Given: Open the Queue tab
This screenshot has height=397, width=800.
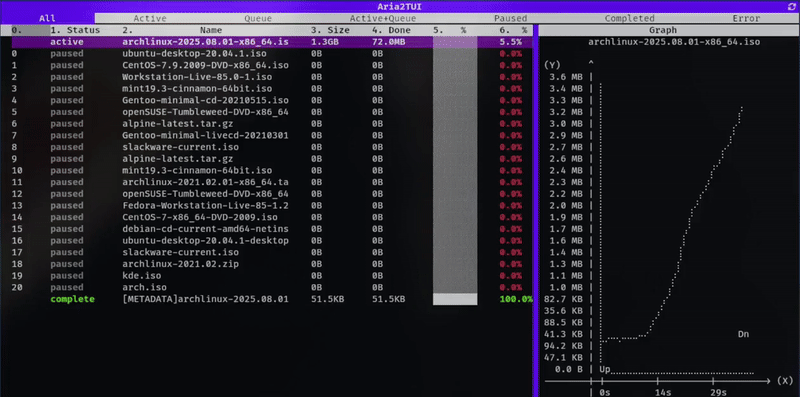Looking at the screenshot, I should 258,18.
